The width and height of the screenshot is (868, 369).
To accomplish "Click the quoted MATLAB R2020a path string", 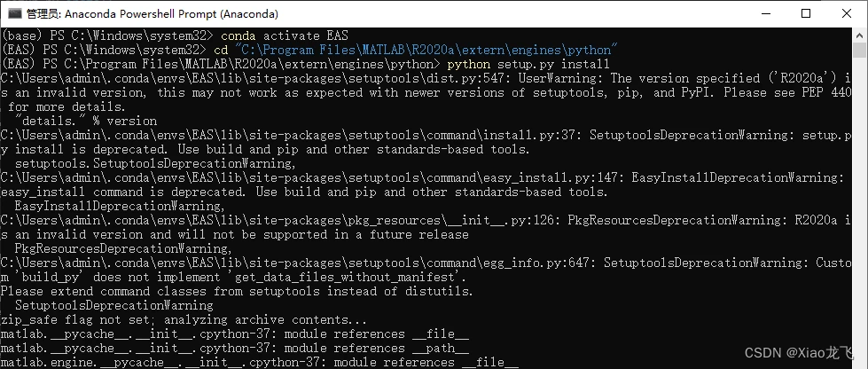I will click(426, 50).
